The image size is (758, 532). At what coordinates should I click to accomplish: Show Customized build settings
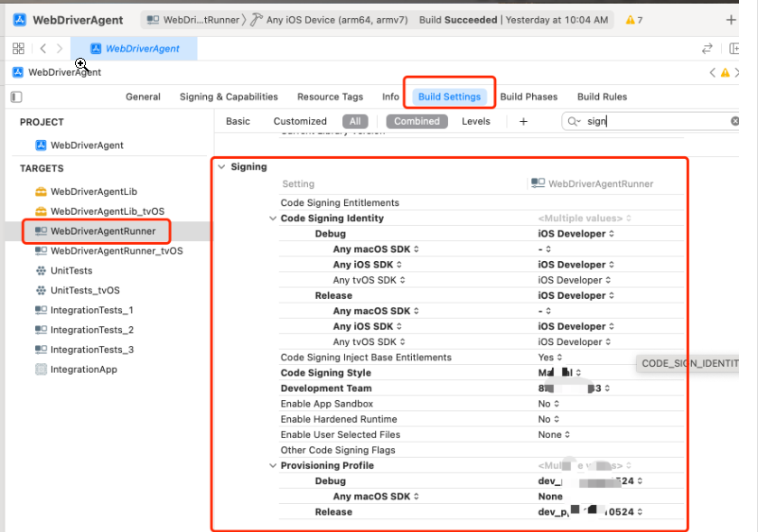300,121
